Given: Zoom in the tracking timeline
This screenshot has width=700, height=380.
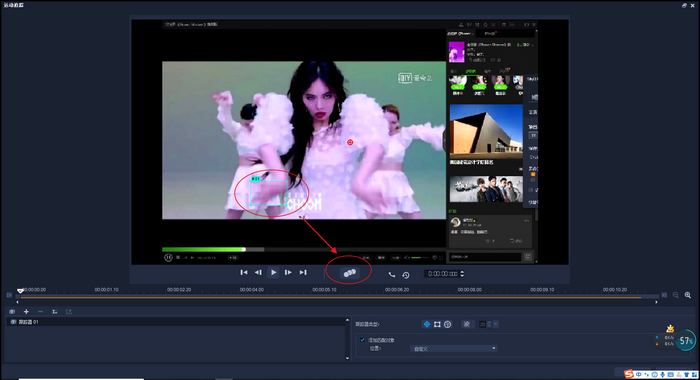Looking at the screenshot, I should 688,295.
